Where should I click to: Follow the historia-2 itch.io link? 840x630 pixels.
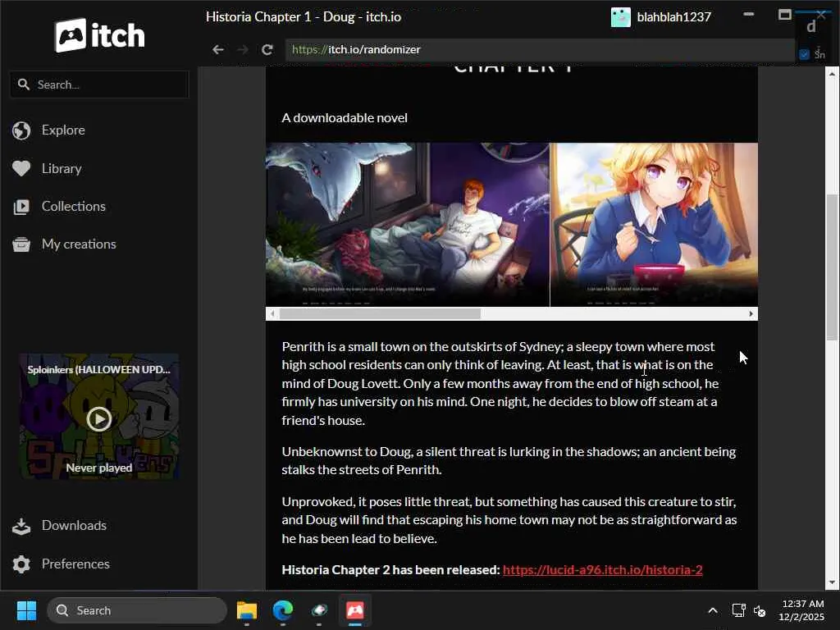(603, 570)
